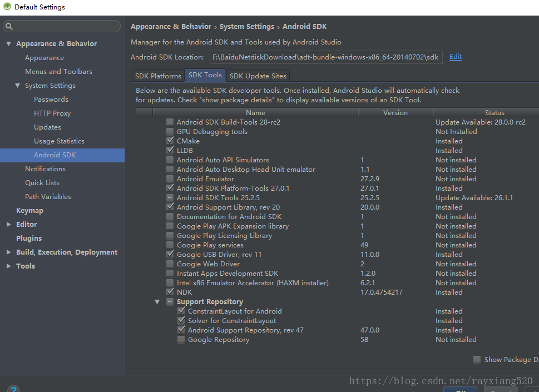Check Android Auto API Simulators
Image resolution: width=539 pixels, height=392 pixels.
(170, 160)
